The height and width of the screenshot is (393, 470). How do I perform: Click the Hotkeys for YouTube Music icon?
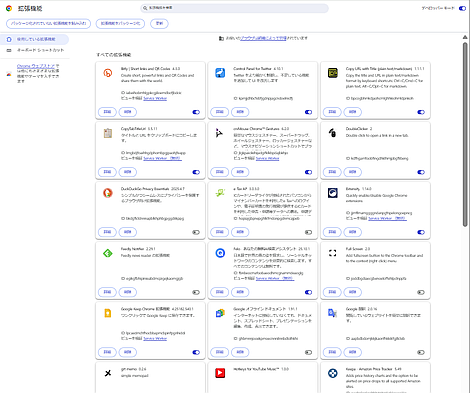click(220, 373)
